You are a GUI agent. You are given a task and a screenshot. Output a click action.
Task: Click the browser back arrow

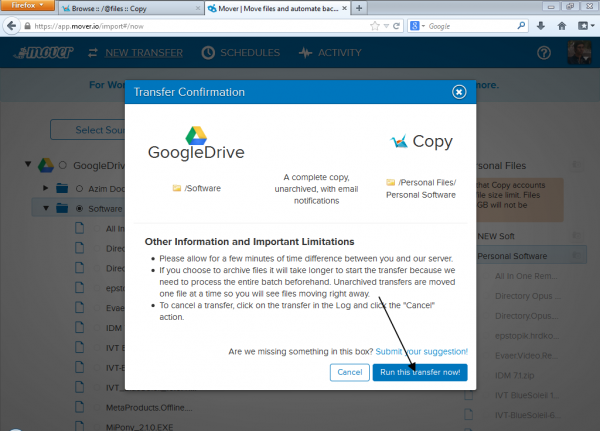11,26
